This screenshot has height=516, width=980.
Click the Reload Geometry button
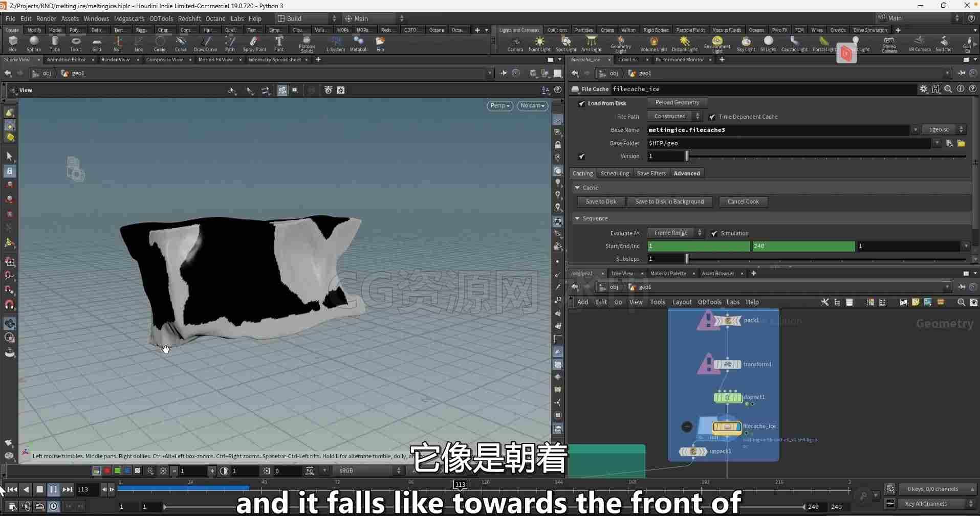[677, 103]
